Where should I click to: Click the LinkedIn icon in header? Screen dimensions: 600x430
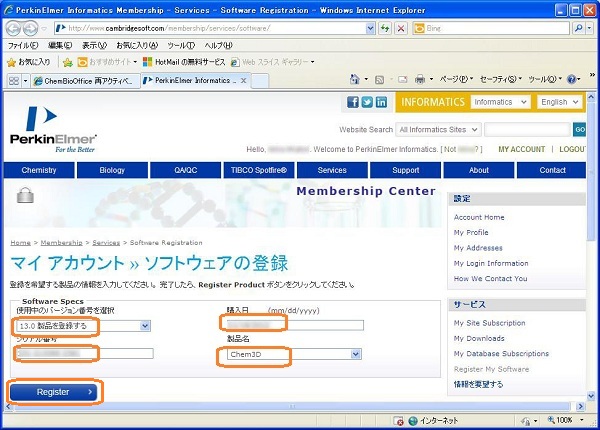pyautogui.click(x=381, y=102)
